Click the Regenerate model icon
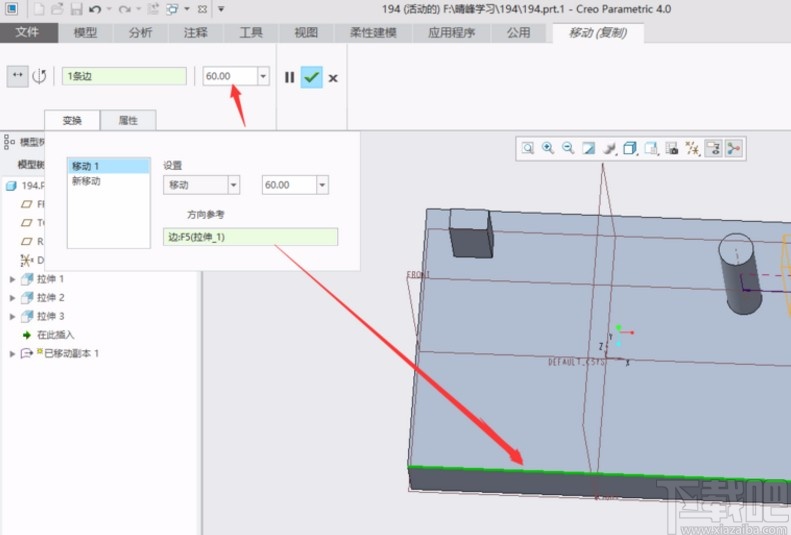Image resolution: width=791 pixels, height=535 pixels. [154, 9]
